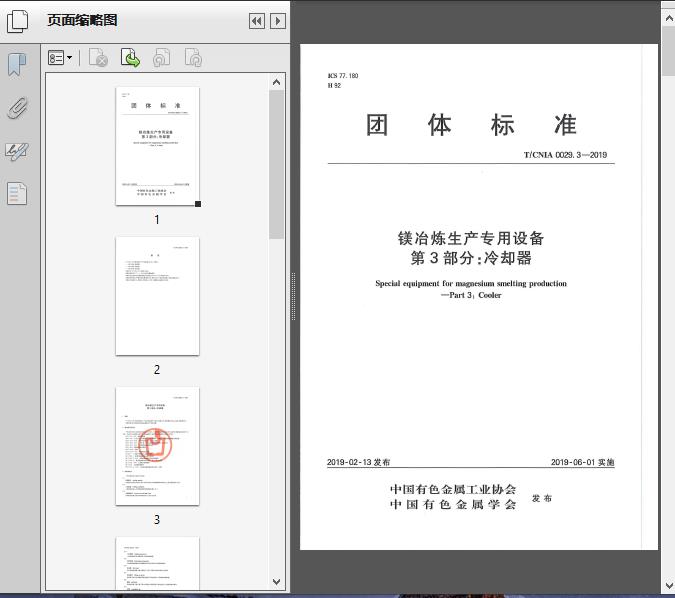Select page 1 thumbnail

point(158,146)
